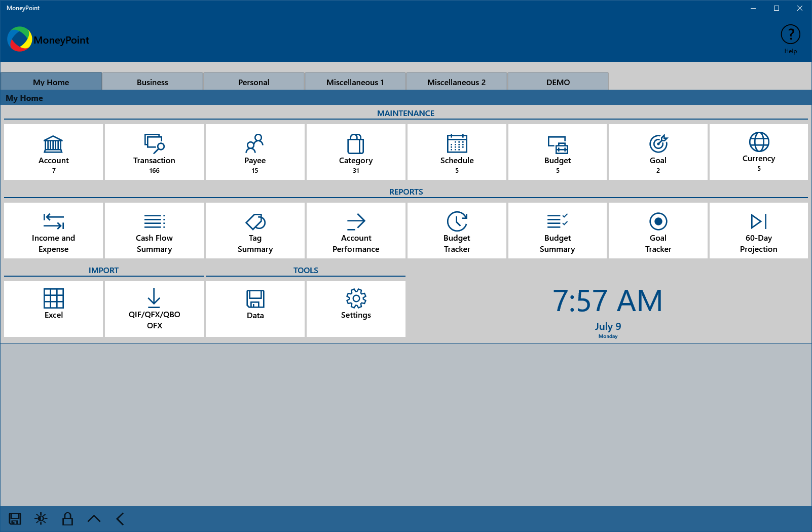The image size is (812, 532).
Task: Open the Data tools tile
Action: (x=255, y=309)
